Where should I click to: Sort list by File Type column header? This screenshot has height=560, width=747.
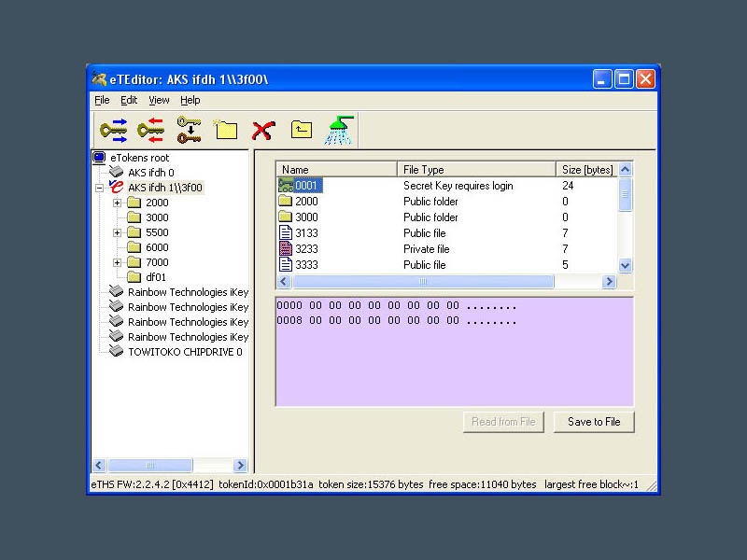[x=476, y=170]
